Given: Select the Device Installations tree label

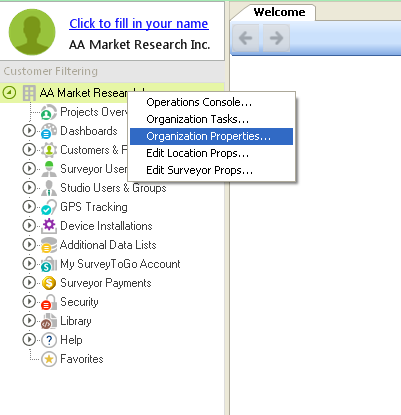Looking at the screenshot, I should point(106,226).
